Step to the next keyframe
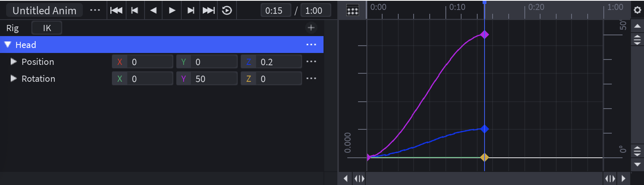 [x=191, y=10]
